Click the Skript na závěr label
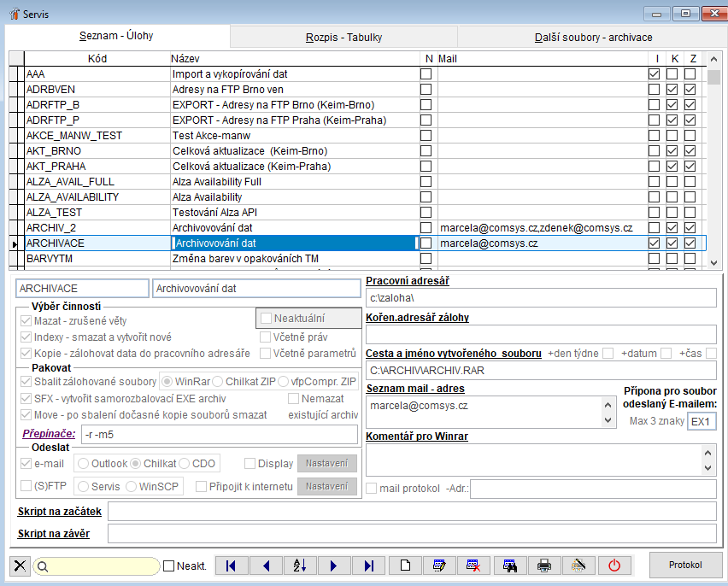Image resolution: width=728 pixels, height=586 pixels. pos(53,534)
